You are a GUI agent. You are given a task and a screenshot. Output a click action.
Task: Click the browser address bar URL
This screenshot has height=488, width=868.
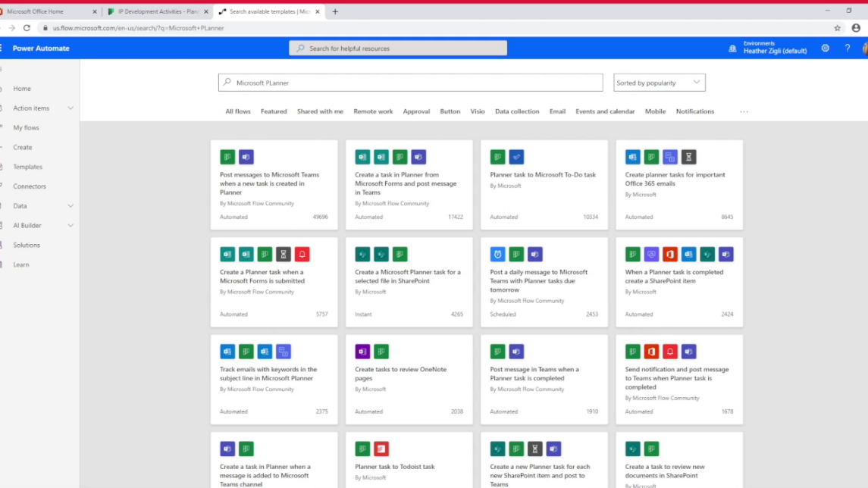tap(139, 28)
